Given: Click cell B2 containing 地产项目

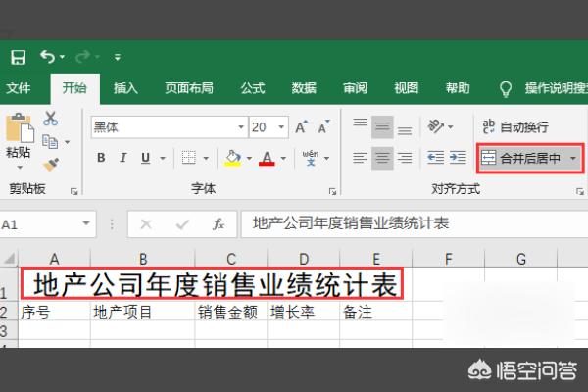Looking at the screenshot, I should [x=142, y=313].
